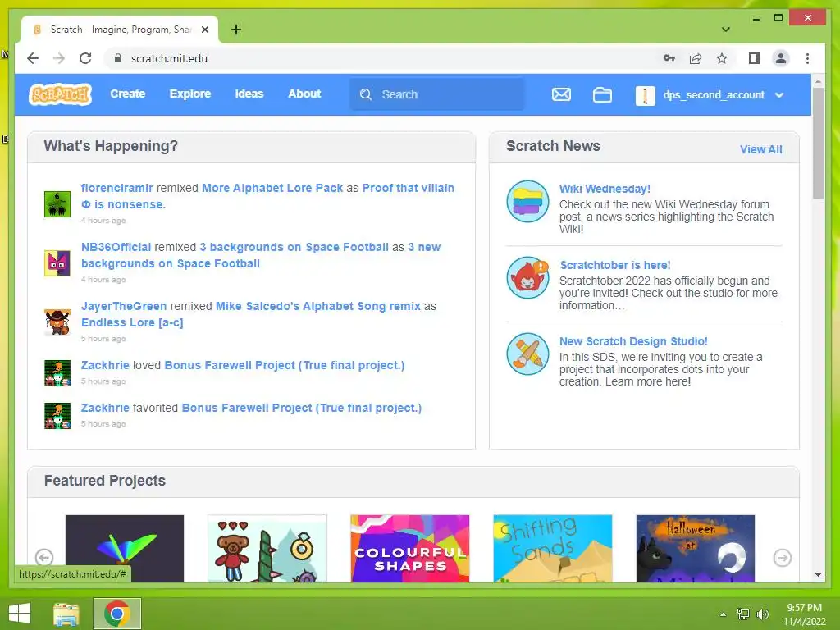Open Scratchtober is here! headline

click(615, 265)
